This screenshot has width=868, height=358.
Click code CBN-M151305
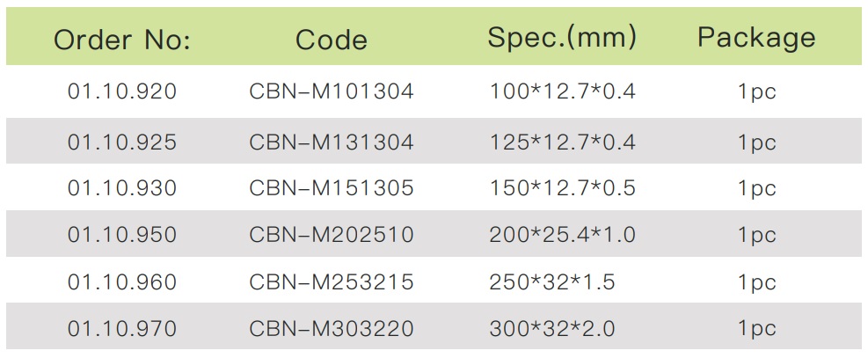click(x=331, y=188)
